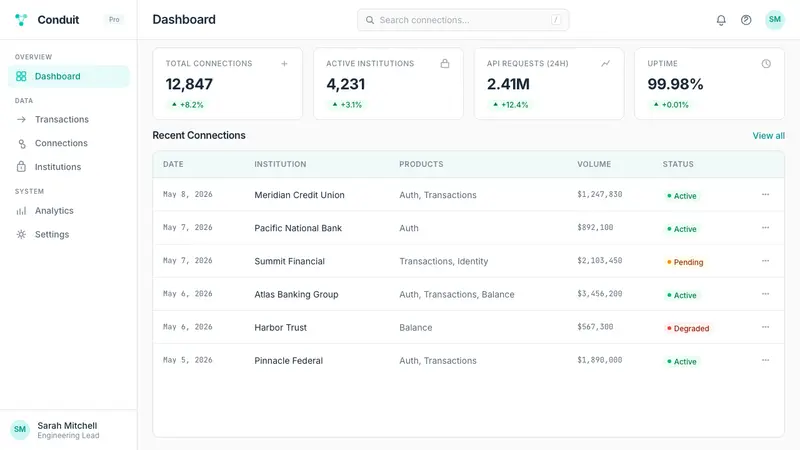Sort by INSTITUTION column header
This screenshot has width=800, height=450.
coord(280,164)
